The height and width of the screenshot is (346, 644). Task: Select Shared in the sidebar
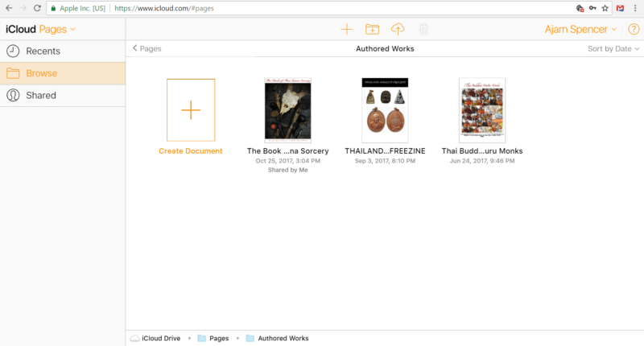63,95
